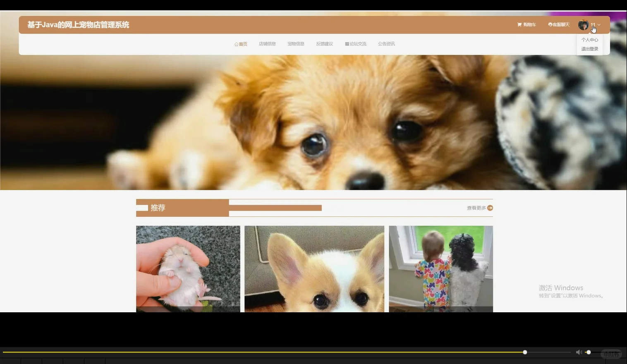Collapse the user dropdown chevron beside 11
627x364 pixels.
(599, 25)
